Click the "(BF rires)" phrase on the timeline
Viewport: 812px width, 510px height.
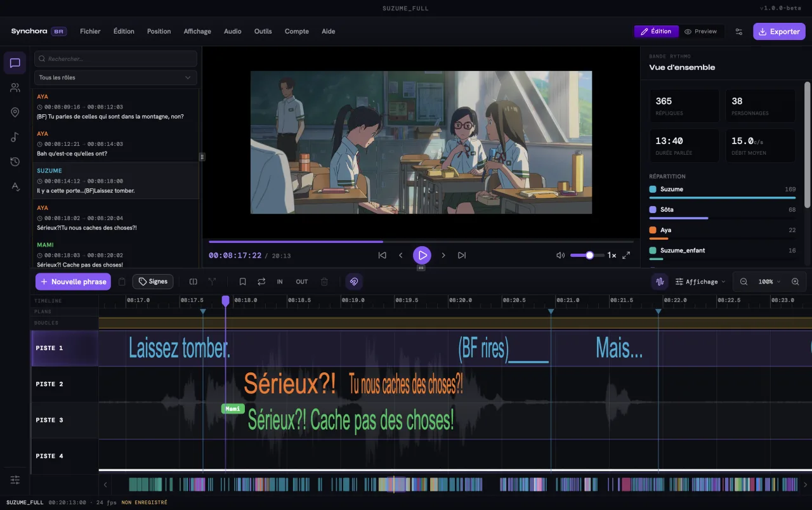[x=483, y=348]
